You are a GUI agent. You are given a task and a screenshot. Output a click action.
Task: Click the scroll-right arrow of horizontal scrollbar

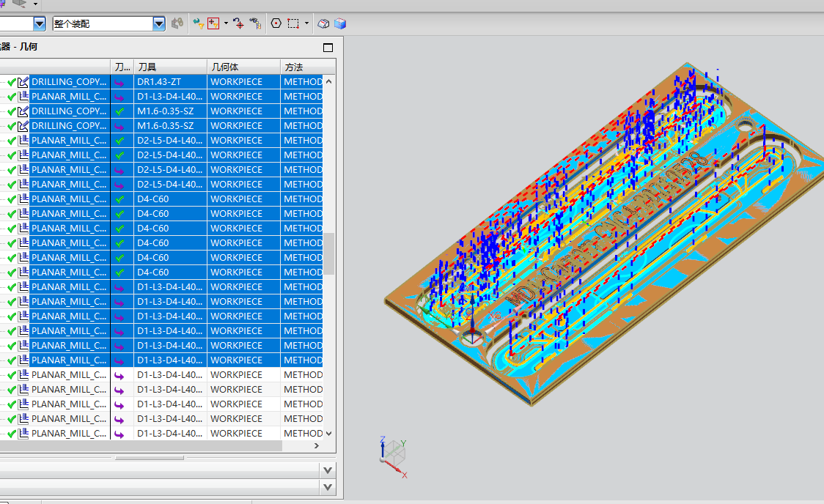click(x=317, y=445)
